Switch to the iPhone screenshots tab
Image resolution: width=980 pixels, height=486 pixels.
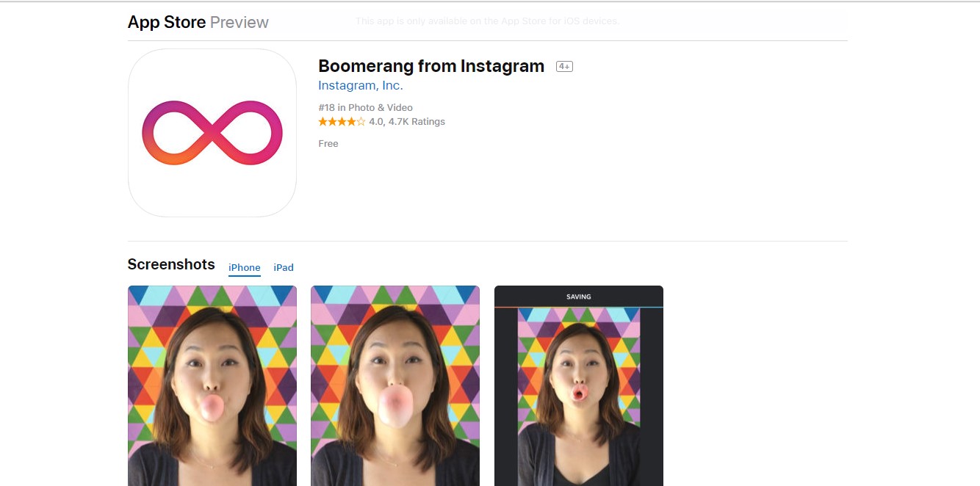point(245,268)
